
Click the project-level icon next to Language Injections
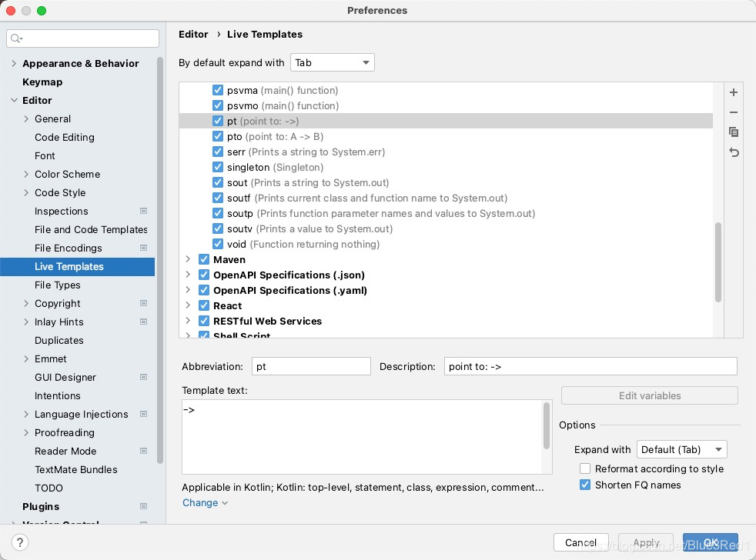pos(143,414)
